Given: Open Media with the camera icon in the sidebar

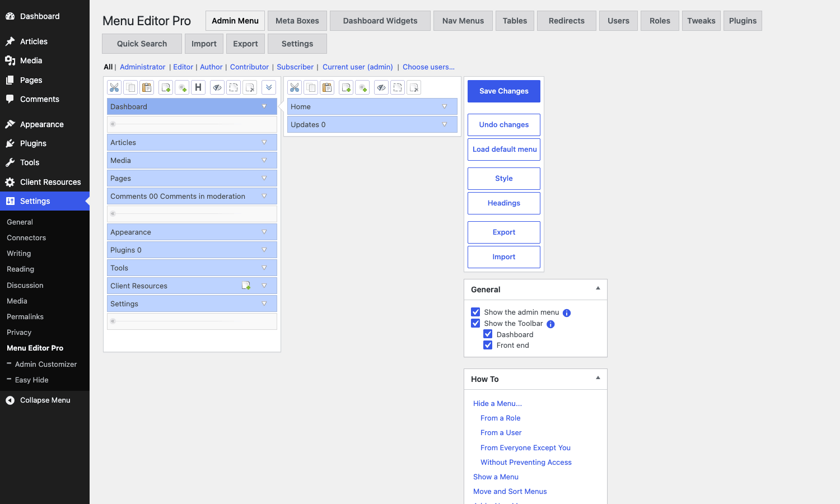Looking at the screenshot, I should click(45, 60).
